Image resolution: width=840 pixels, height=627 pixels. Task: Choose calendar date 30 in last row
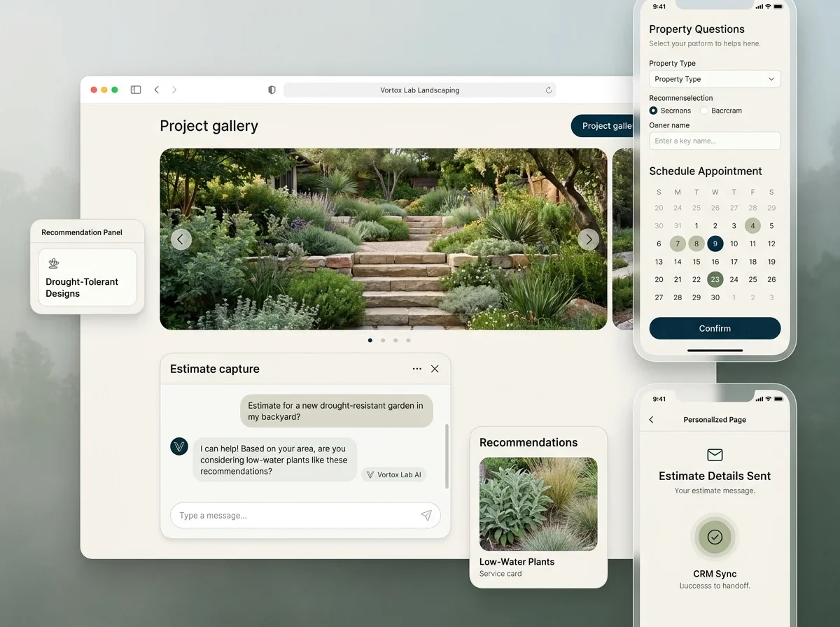click(x=715, y=297)
